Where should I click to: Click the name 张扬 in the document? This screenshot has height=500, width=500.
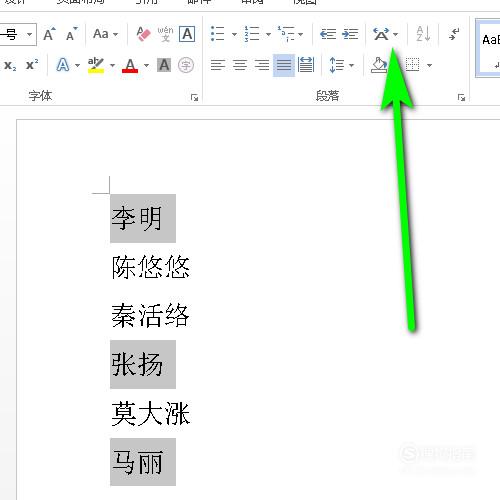[137, 364]
